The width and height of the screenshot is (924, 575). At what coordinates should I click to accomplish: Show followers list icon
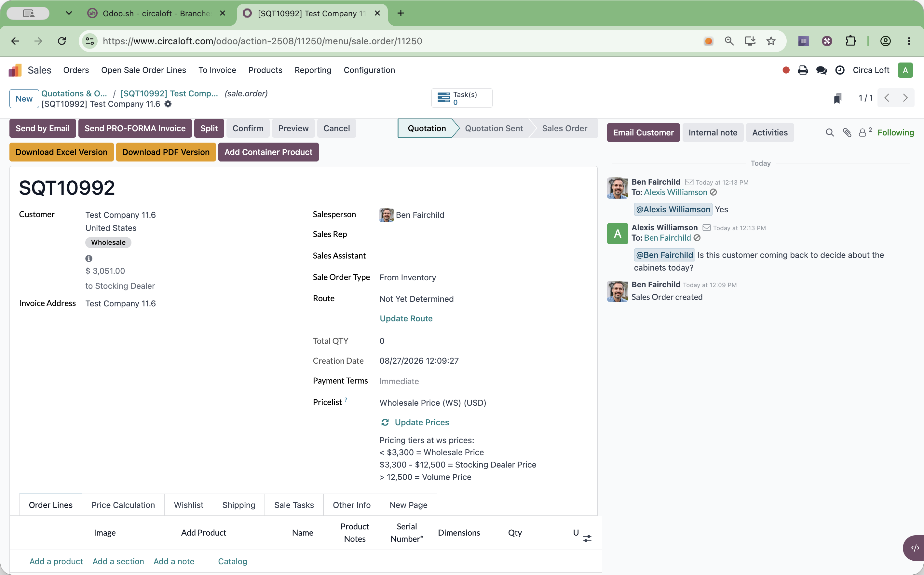coord(865,132)
